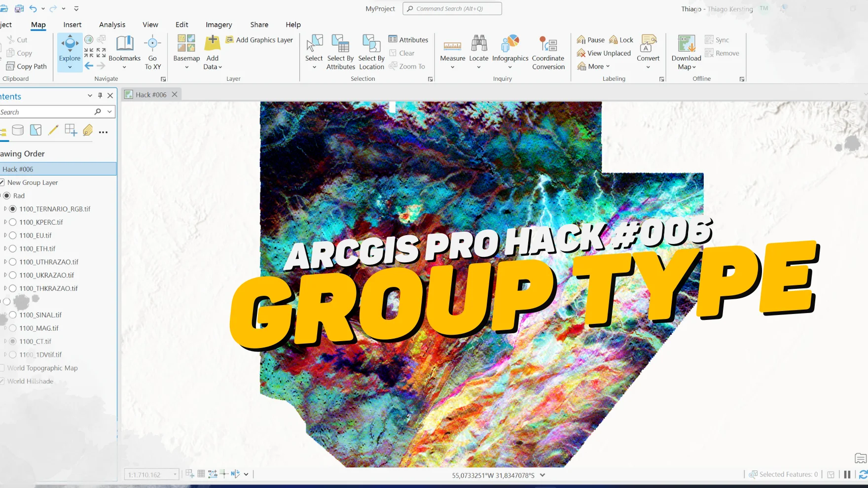
Task: Open Coordinate Conversion
Action: (x=548, y=51)
